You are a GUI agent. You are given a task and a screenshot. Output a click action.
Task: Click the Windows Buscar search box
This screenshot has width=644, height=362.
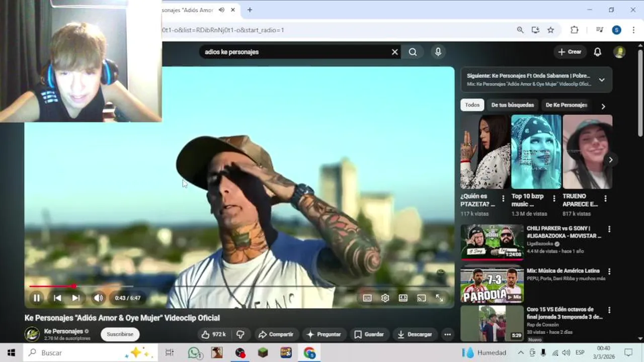[91, 352]
